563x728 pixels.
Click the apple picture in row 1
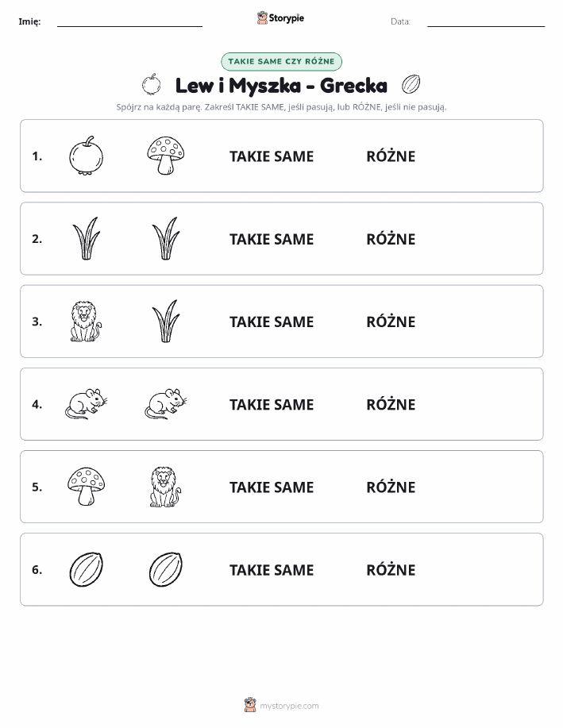(x=86, y=156)
